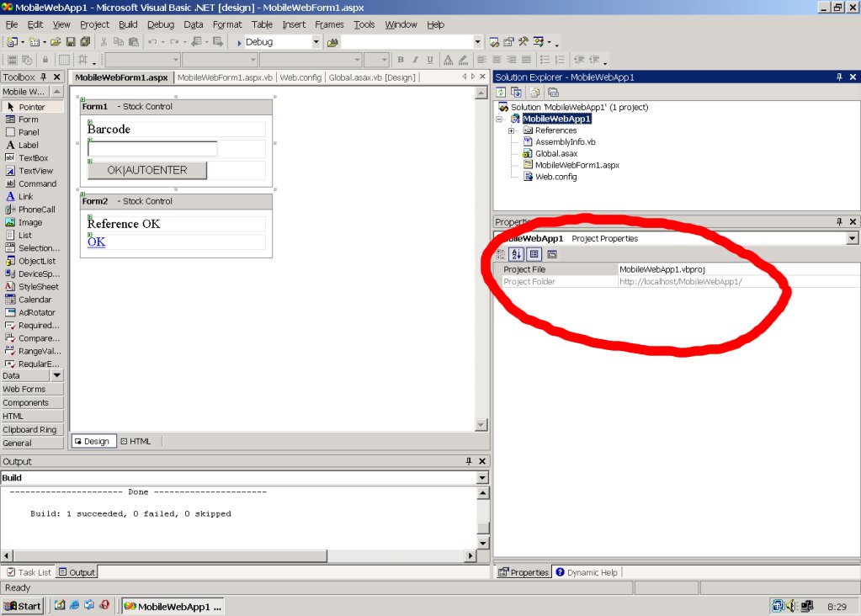
Task: Open the Tools menu
Action: [364, 24]
